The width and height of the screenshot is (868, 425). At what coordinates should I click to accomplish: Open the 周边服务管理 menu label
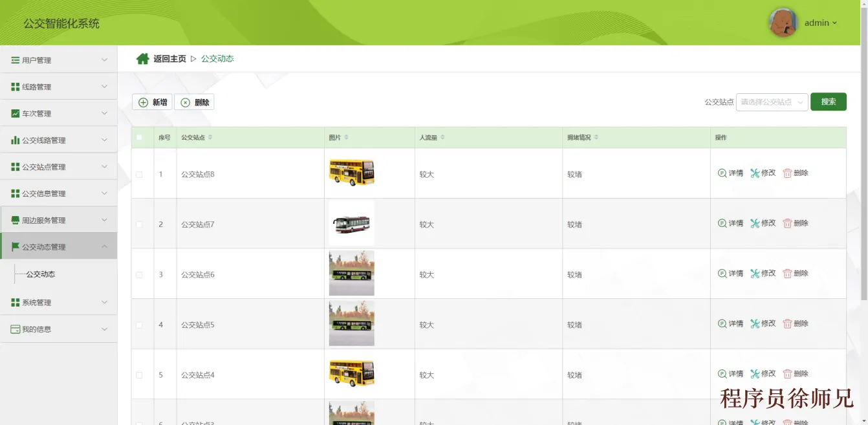(44, 220)
